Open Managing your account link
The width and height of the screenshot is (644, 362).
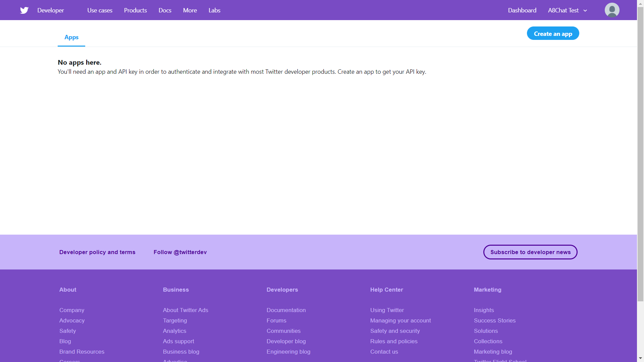point(400,320)
